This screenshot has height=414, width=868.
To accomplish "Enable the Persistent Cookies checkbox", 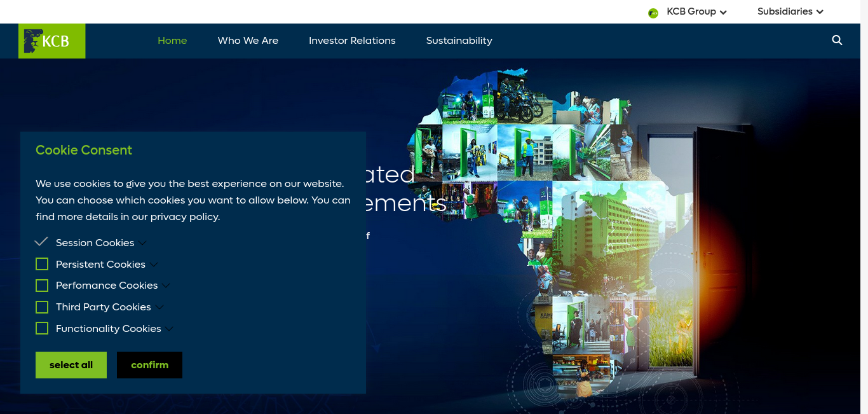I will (42, 264).
